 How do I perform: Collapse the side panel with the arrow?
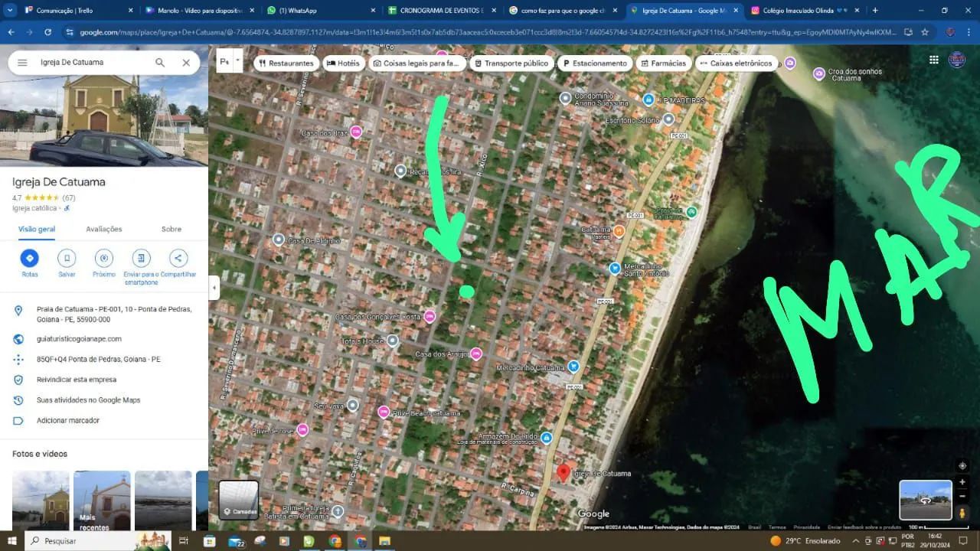click(214, 288)
